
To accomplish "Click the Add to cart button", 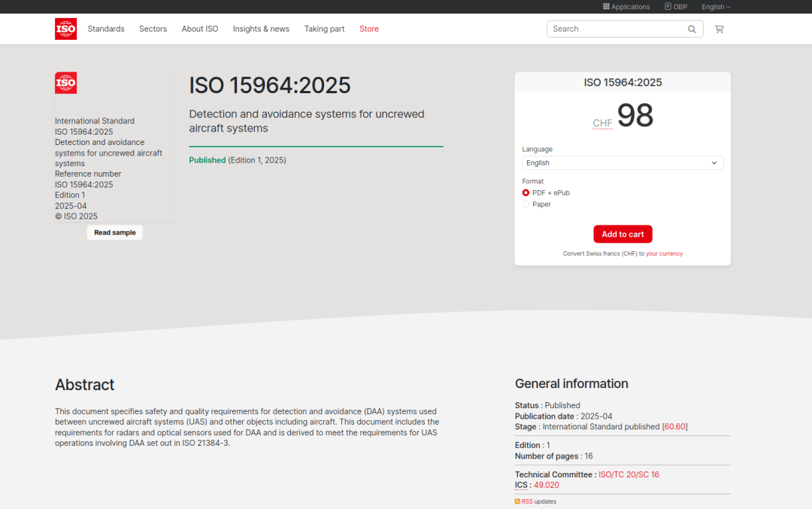I will (x=623, y=234).
